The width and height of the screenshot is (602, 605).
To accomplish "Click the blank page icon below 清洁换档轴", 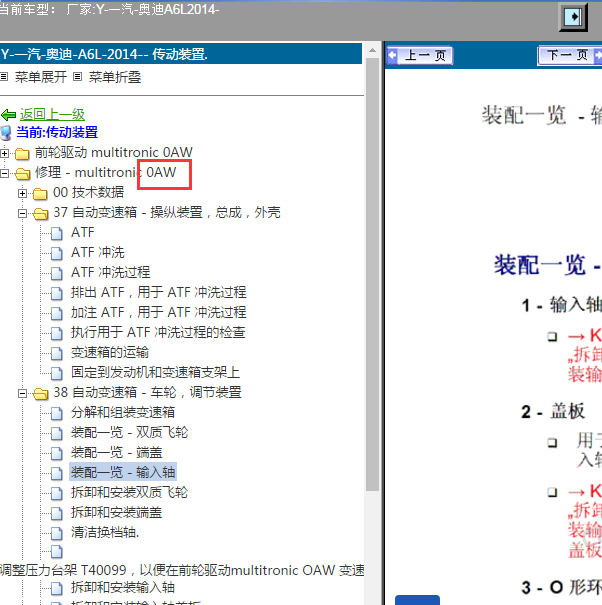I will tap(57, 552).
